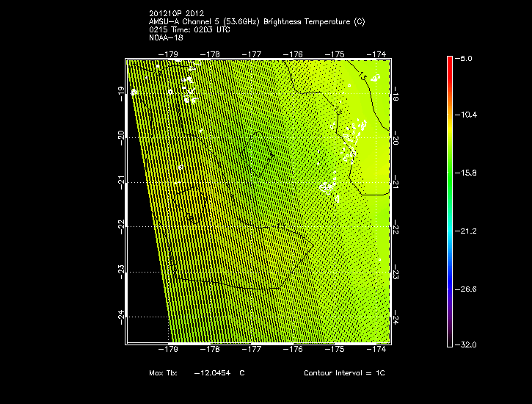Click the -10.4 colorbar label
532x404 pixels.
click(x=466, y=115)
